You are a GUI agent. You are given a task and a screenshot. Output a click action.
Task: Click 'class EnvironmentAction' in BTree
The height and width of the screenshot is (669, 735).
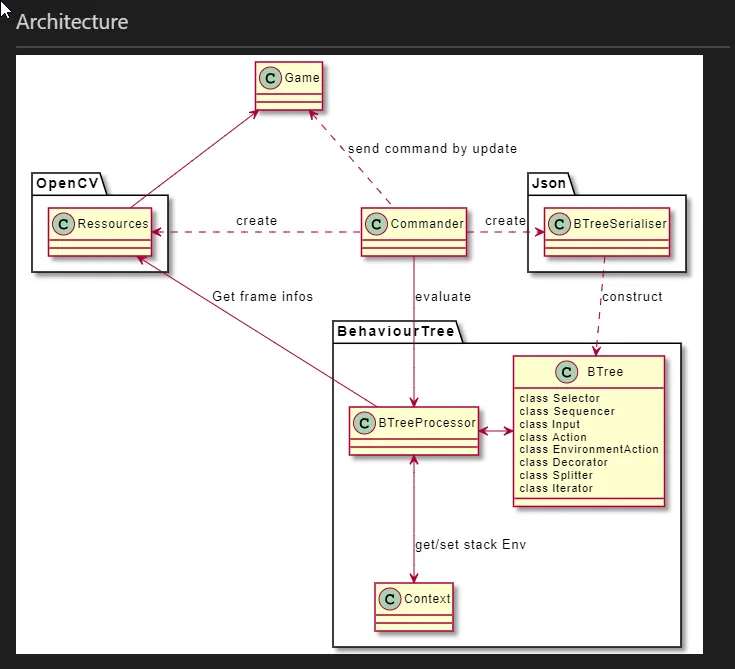pyautogui.click(x=589, y=449)
